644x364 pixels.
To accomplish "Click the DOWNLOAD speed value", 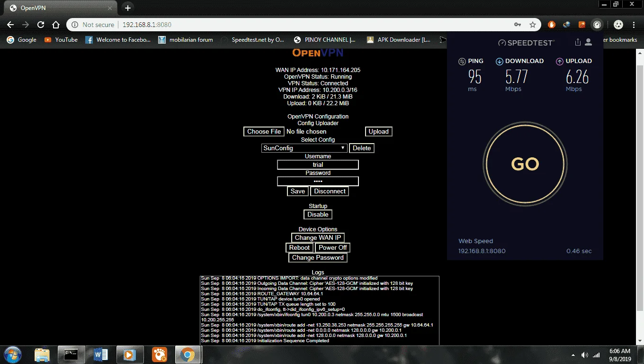I will click(516, 77).
